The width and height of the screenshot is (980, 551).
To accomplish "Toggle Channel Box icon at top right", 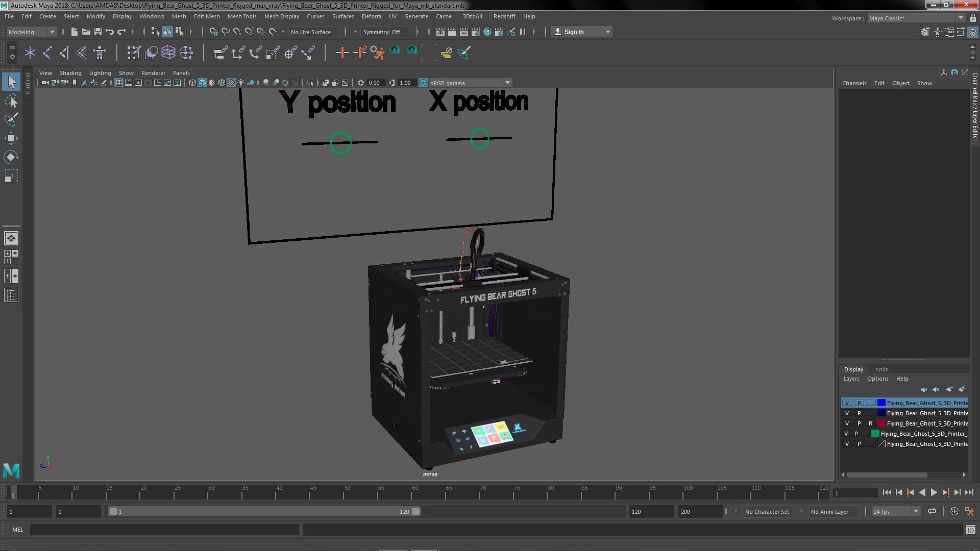I will (x=972, y=32).
